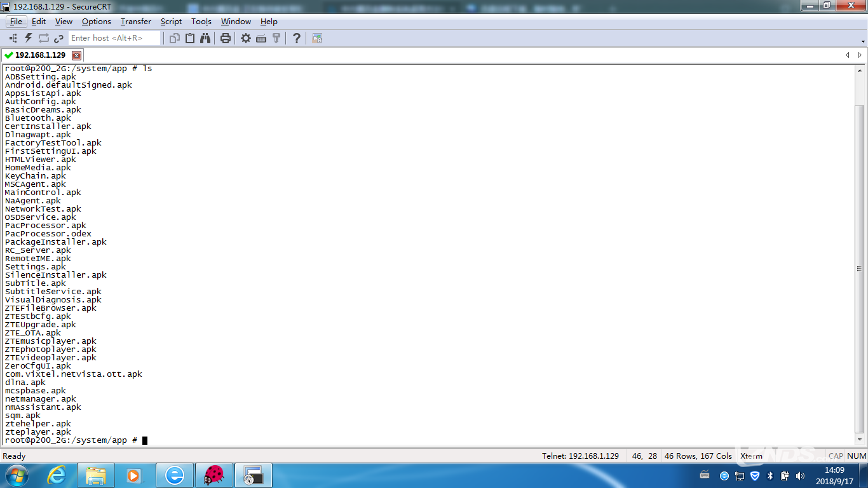868x488 pixels.
Task: Open the Tools menu
Action: [201, 22]
